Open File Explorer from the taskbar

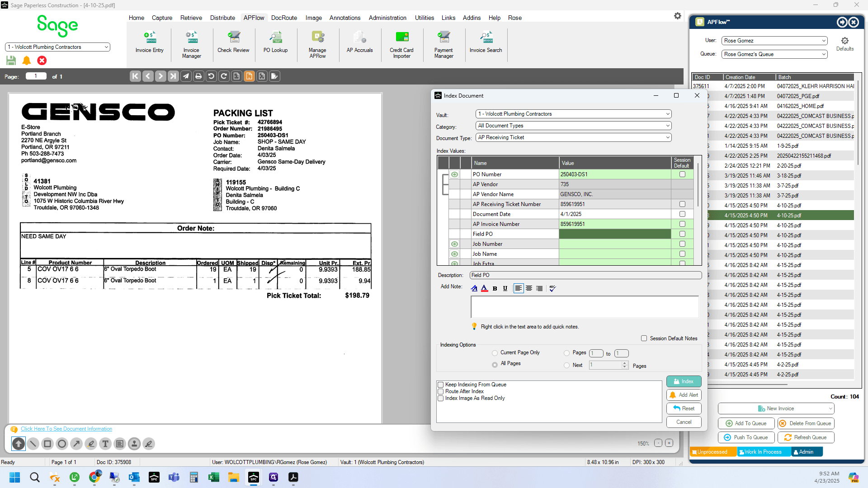point(234,477)
